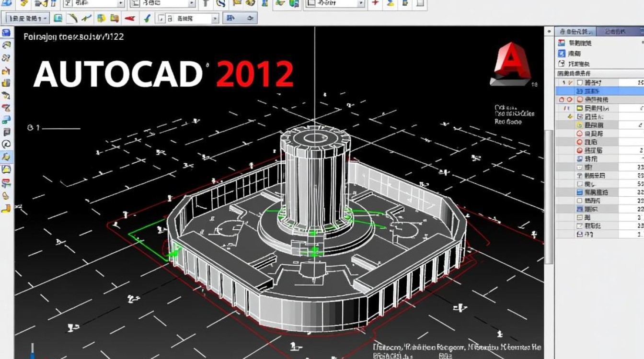Select the highlighted yellow folder icon in left toolbar

(7, 157)
